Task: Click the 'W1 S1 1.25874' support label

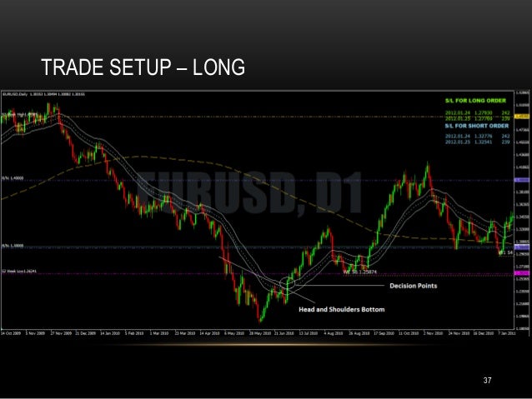Action: click(359, 272)
